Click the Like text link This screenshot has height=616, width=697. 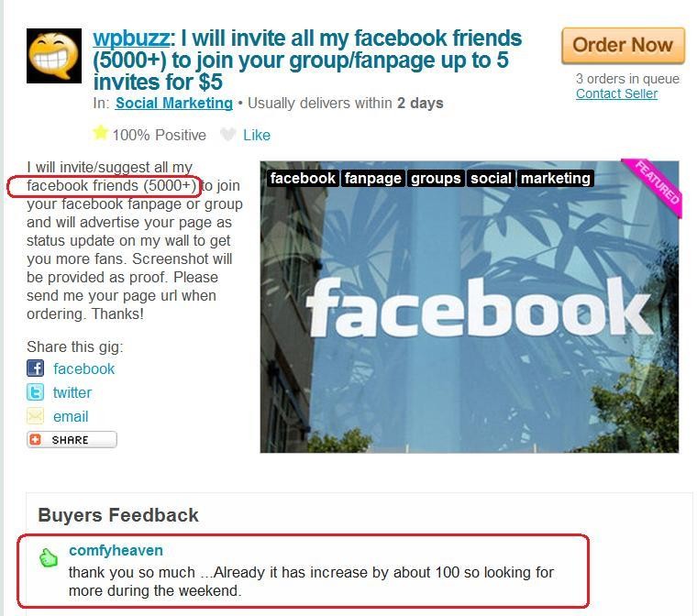tap(257, 135)
